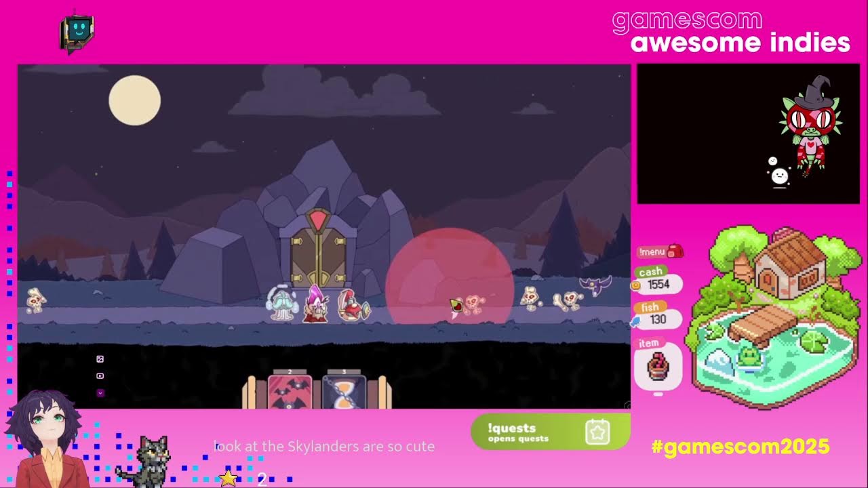868x488 pixels.
Task: Click the caption text about Skylanders
Action: tap(324, 446)
